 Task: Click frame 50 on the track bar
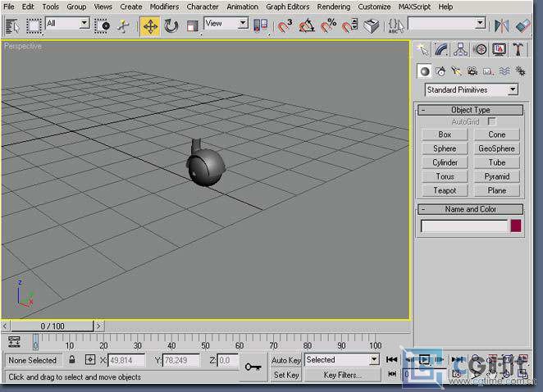pyautogui.click(x=205, y=341)
